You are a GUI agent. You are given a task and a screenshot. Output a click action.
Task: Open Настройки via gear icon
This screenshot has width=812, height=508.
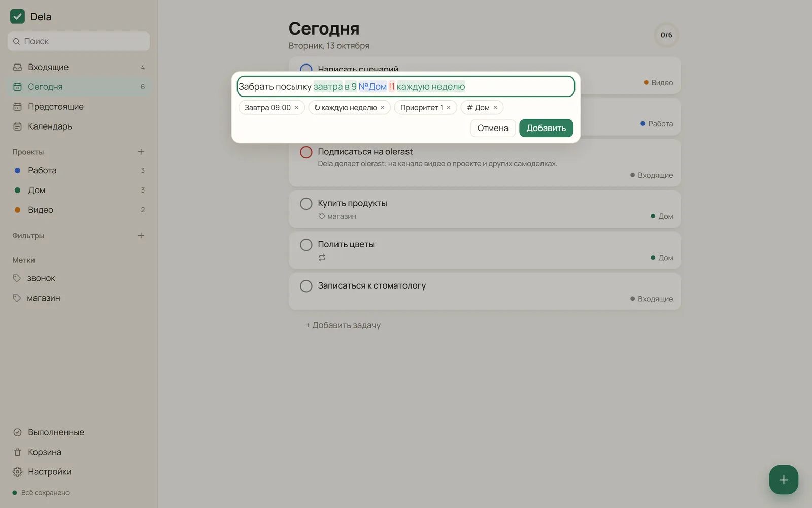(x=17, y=472)
